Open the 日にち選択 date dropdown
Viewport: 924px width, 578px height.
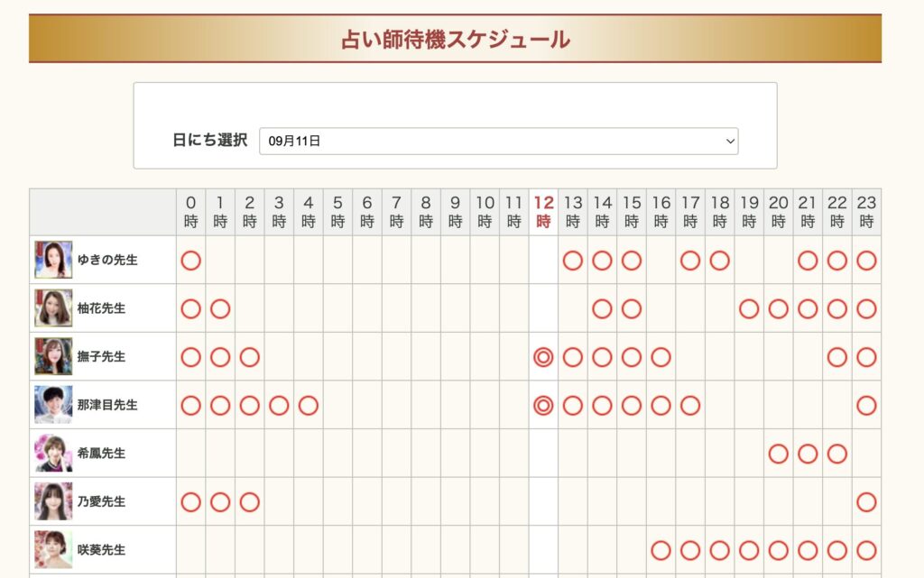pyautogui.click(x=498, y=141)
